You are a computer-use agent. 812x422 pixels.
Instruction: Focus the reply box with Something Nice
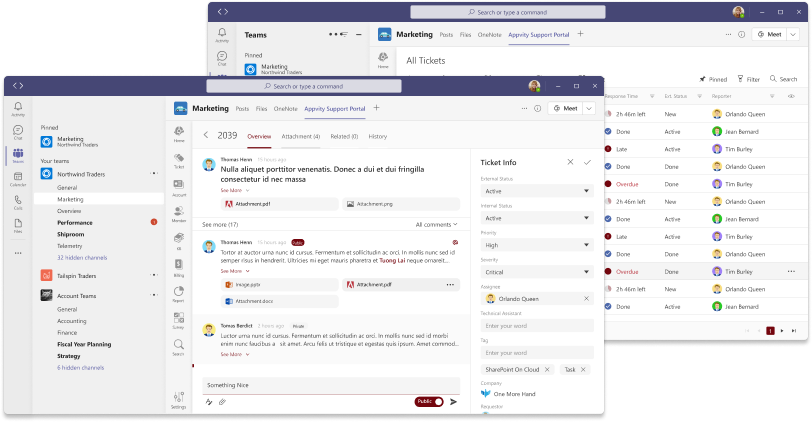331,385
